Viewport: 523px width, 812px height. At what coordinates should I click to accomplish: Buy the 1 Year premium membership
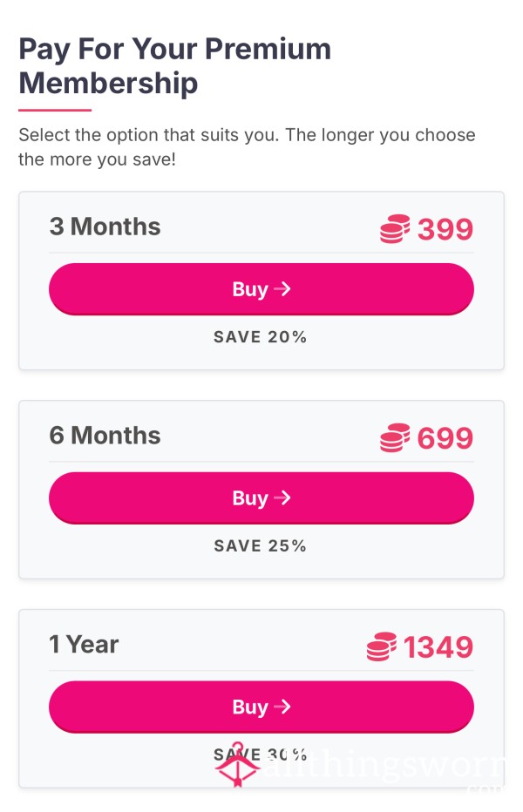point(261,707)
